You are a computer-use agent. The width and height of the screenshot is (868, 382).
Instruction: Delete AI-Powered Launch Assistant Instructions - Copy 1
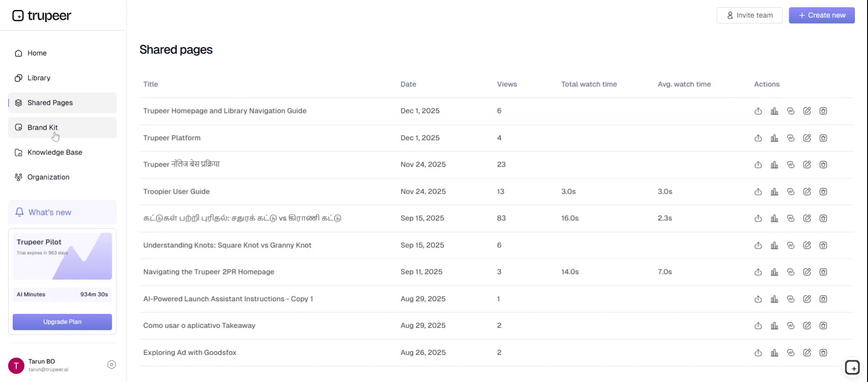tap(823, 299)
